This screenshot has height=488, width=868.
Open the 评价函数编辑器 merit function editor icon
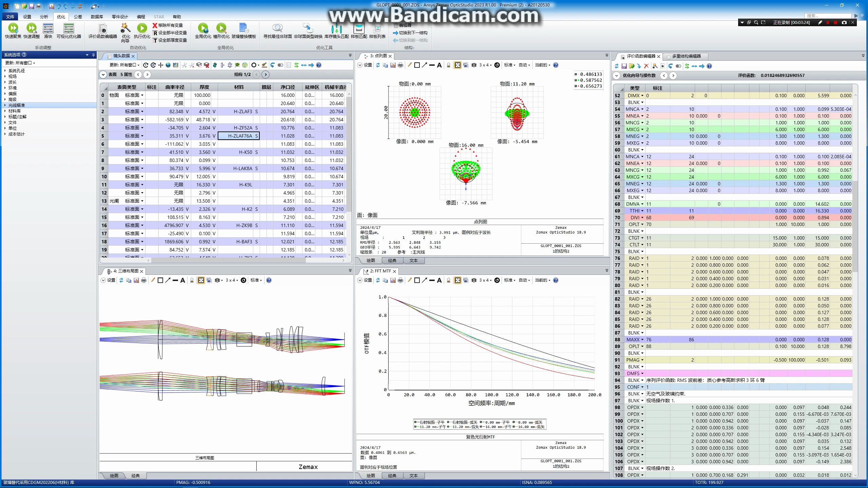pyautogui.click(x=102, y=28)
